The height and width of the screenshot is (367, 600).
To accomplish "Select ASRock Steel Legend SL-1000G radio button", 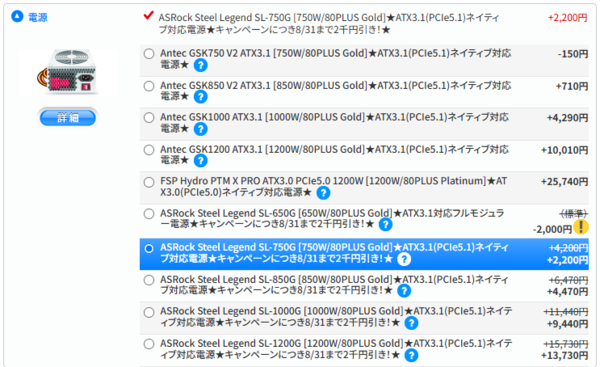I will click(149, 312).
